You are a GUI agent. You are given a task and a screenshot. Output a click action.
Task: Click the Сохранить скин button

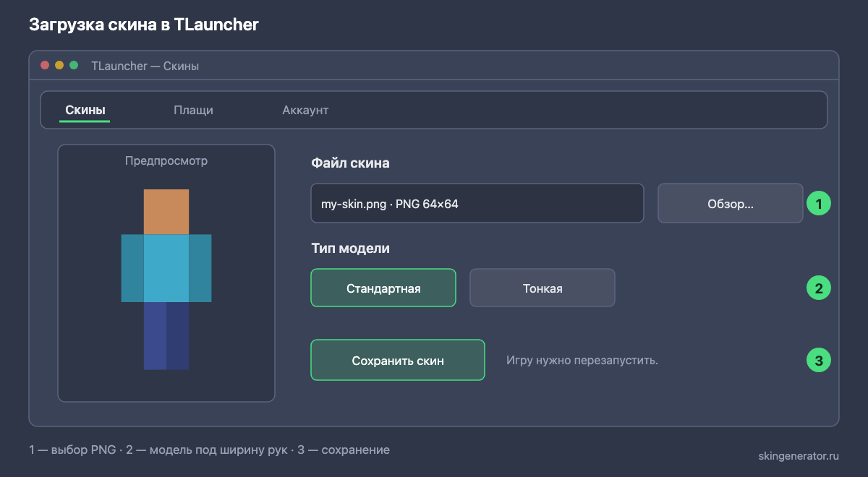pyautogui.click(x=398, y=360)
